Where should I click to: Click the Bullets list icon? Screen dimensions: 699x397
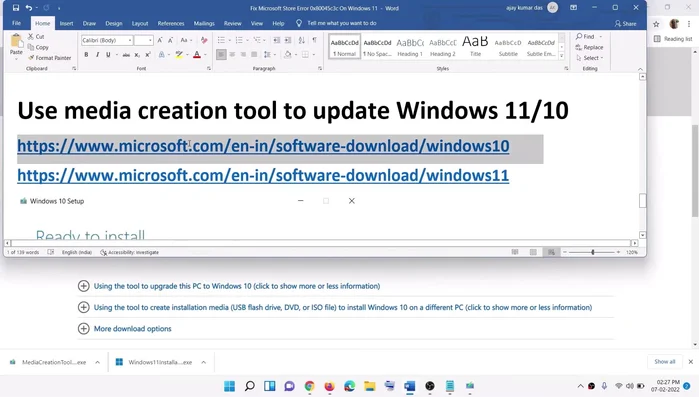(x=221, y=40)
